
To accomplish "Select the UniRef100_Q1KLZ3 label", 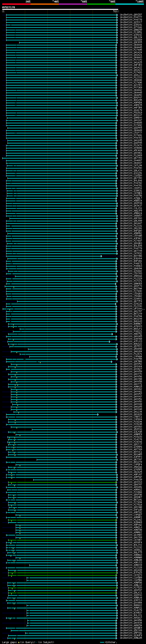I will [x=131, y=75].
